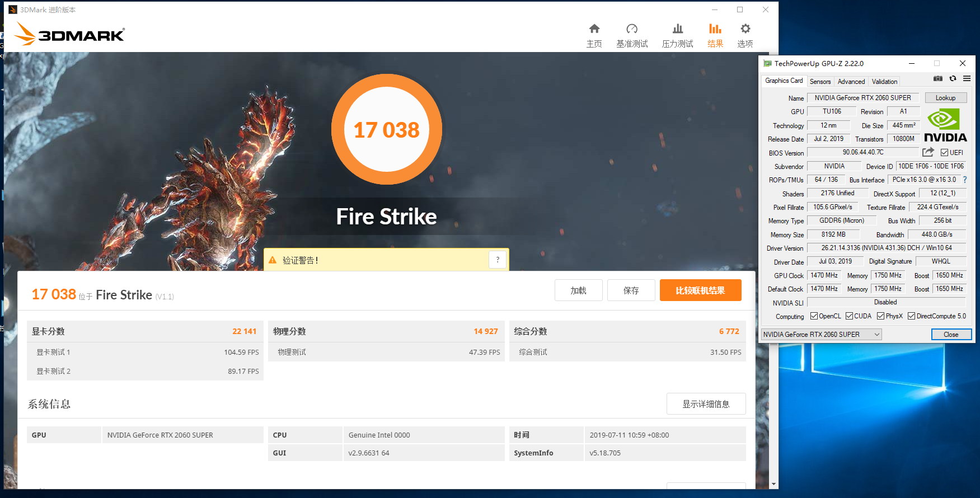The width and height of the screenshot is (980, 498).
Task: Click the Fire Strike title text
Action: point(386,217)
